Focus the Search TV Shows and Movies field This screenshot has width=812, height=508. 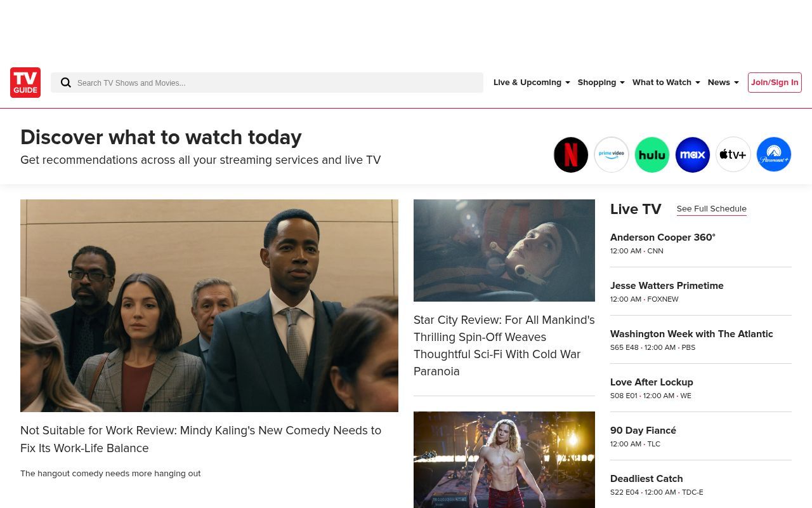click(x=267, y=83)
